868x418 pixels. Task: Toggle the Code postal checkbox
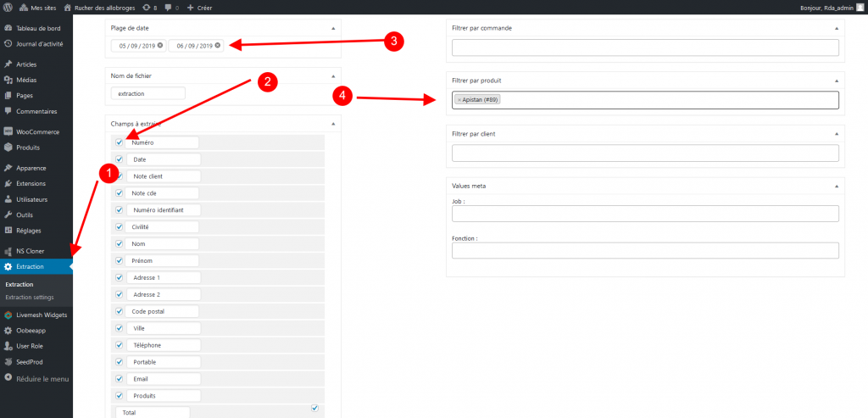click(120, 311)
